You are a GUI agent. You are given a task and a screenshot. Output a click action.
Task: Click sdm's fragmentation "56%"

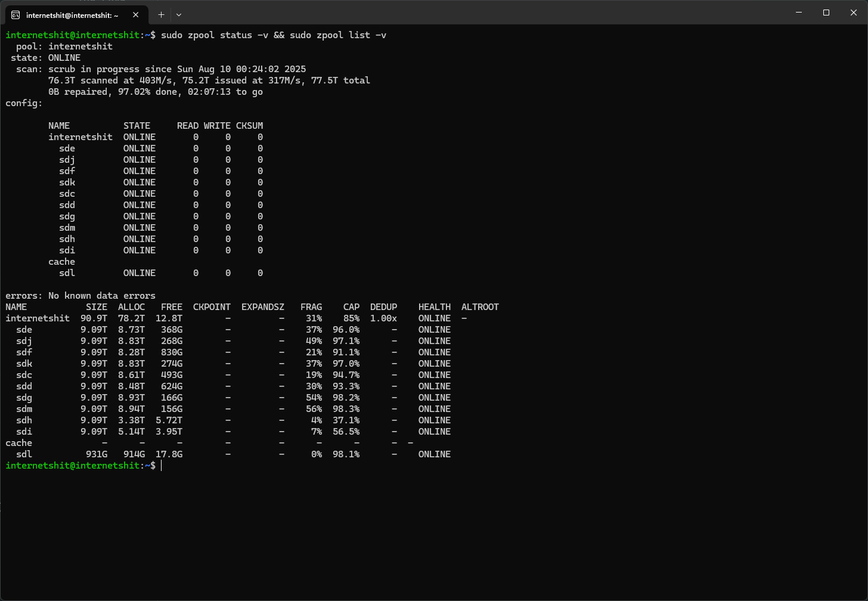coord(314,409)
